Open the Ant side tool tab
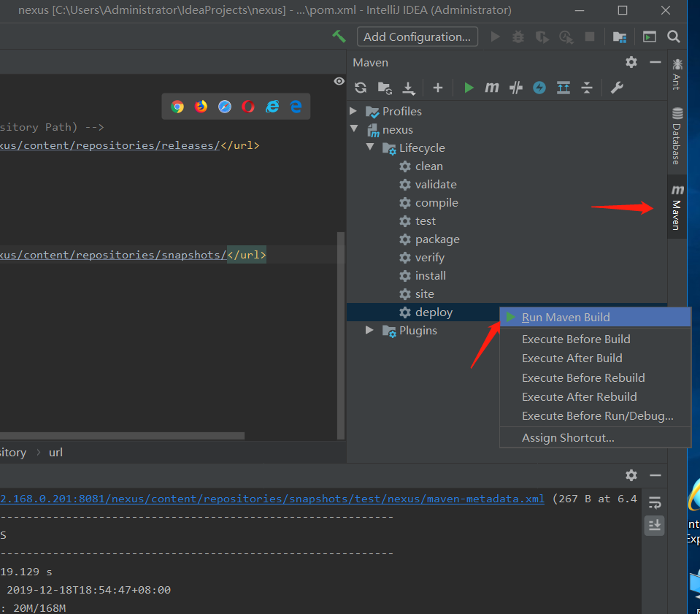The image size is (700, 614). (x=677, y=74)
